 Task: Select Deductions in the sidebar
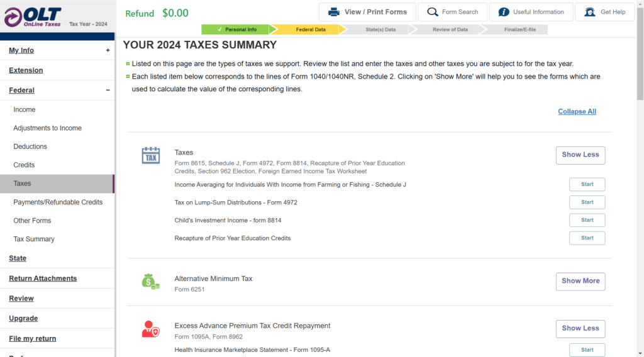(x=30, y=146)
